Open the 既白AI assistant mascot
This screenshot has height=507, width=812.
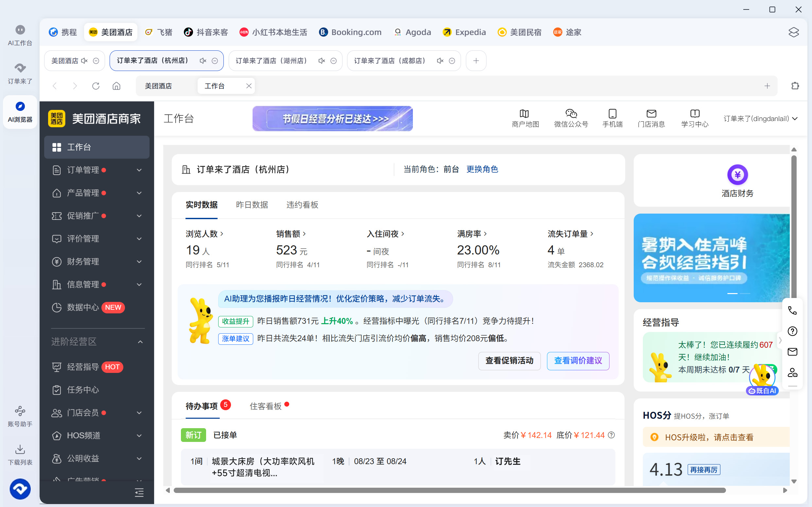click(x=762, y=379)
